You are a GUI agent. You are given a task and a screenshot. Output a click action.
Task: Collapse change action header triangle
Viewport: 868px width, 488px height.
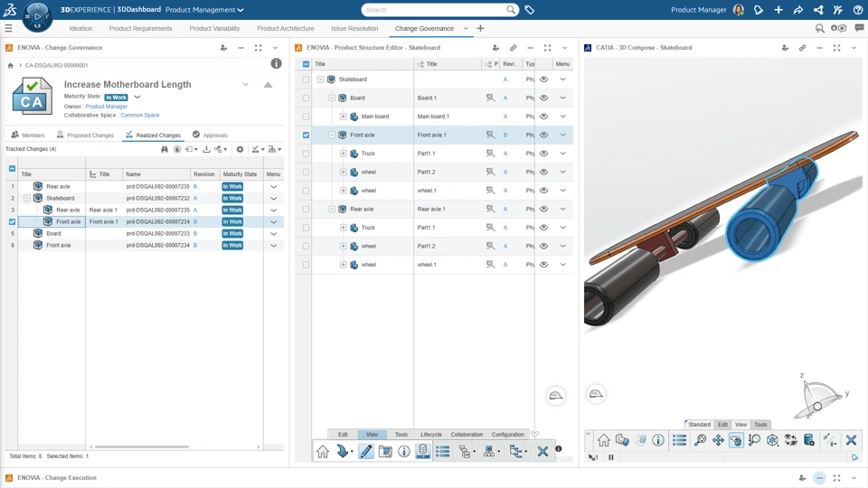tap(268, 85)
